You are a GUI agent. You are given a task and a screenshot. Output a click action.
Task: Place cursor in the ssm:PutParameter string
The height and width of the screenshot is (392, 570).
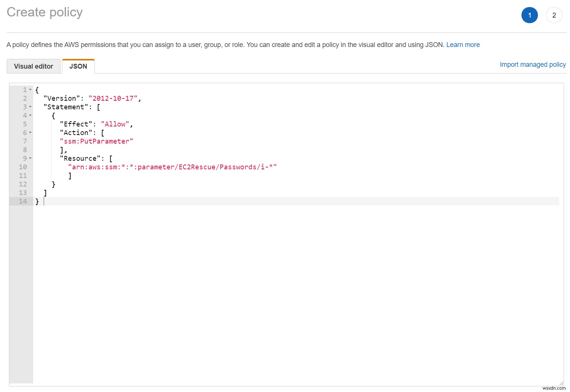pos(96,141)
